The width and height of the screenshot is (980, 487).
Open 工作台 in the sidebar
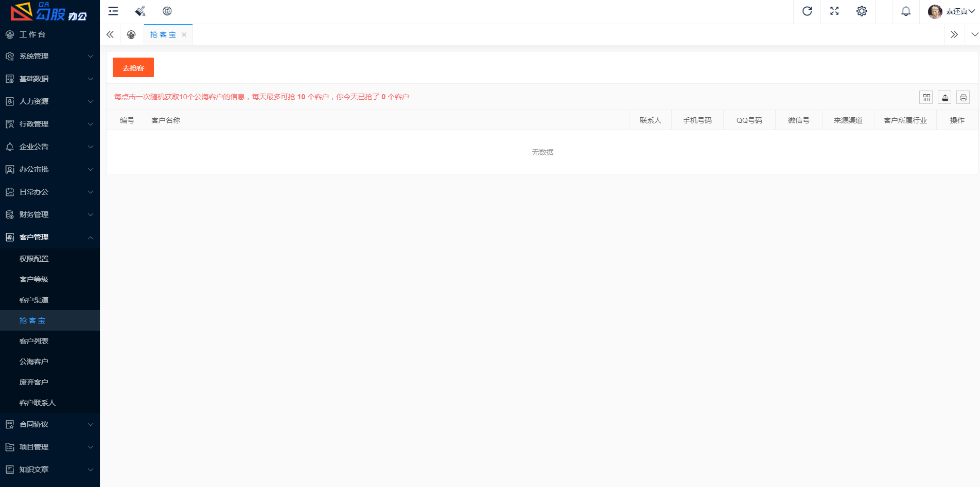(50, 34)
